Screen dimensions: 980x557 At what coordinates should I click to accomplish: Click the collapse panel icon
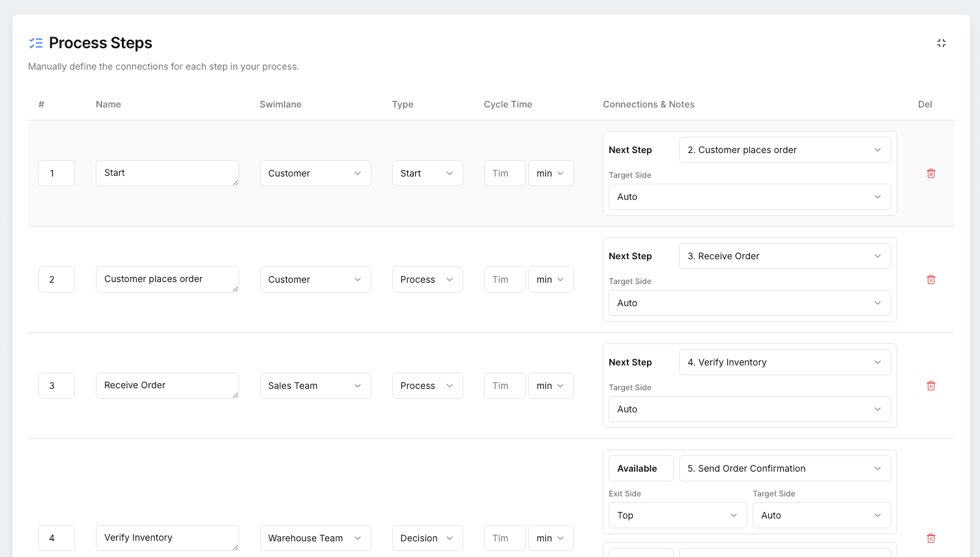pos(942,43)
